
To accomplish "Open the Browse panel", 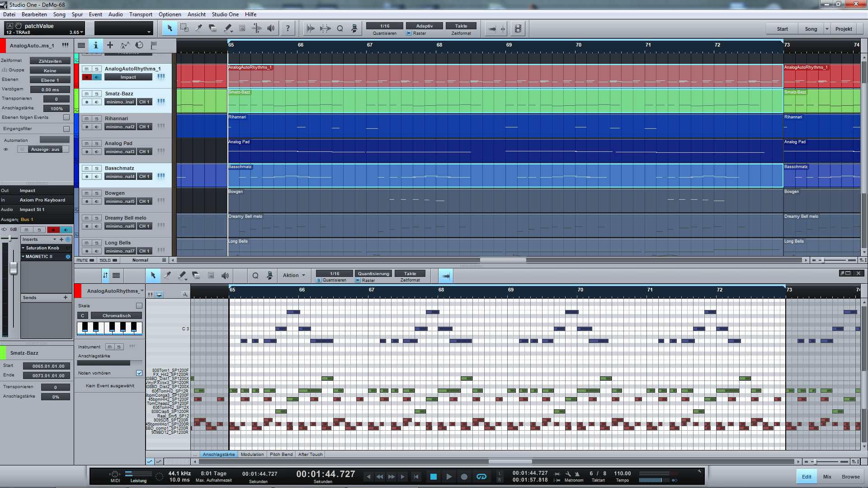I will [851, 477].
